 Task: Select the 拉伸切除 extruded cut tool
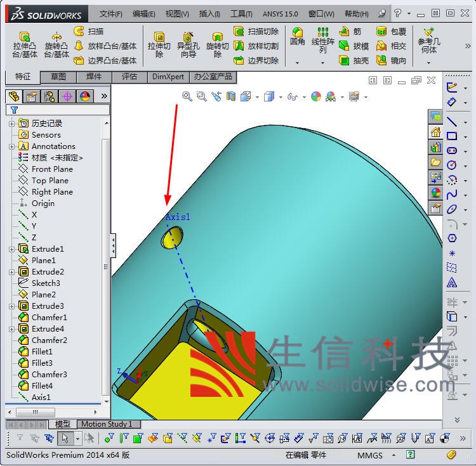pos(159,44)
